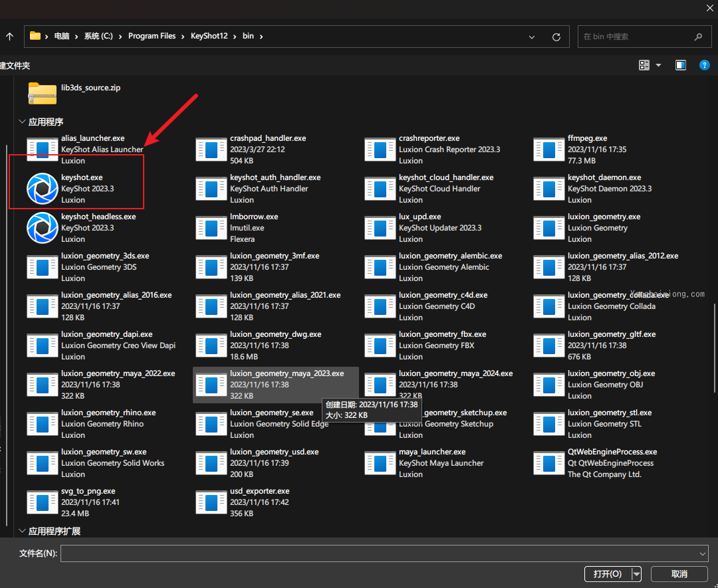Select luxion_geometry_rhino.exe file name

(108, 413)
